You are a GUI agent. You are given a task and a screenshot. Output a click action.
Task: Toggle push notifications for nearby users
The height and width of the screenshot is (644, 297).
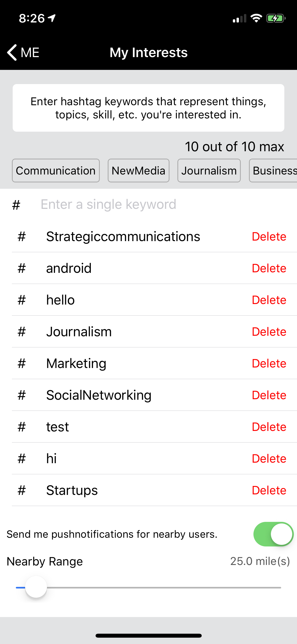click(273, 534)
